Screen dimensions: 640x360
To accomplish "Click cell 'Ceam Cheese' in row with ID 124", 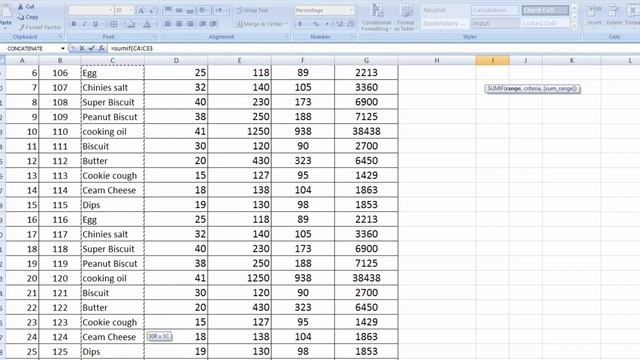I will 113,337.
